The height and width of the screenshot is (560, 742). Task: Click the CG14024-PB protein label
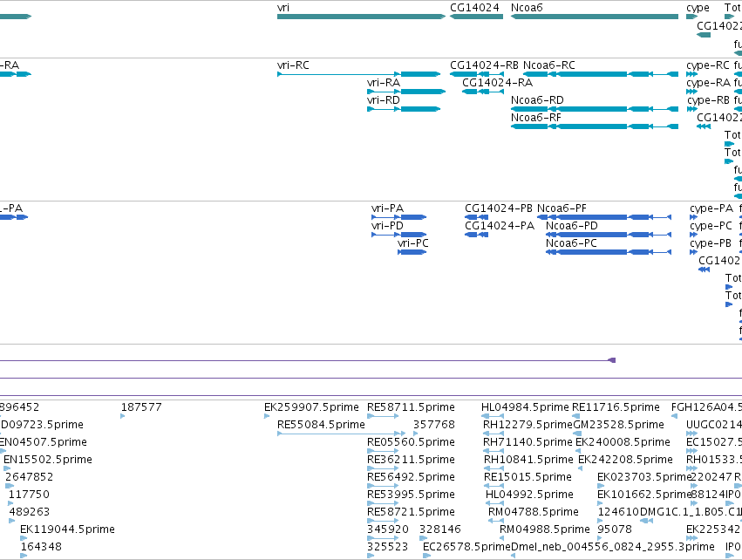click(x=498, y=208)
